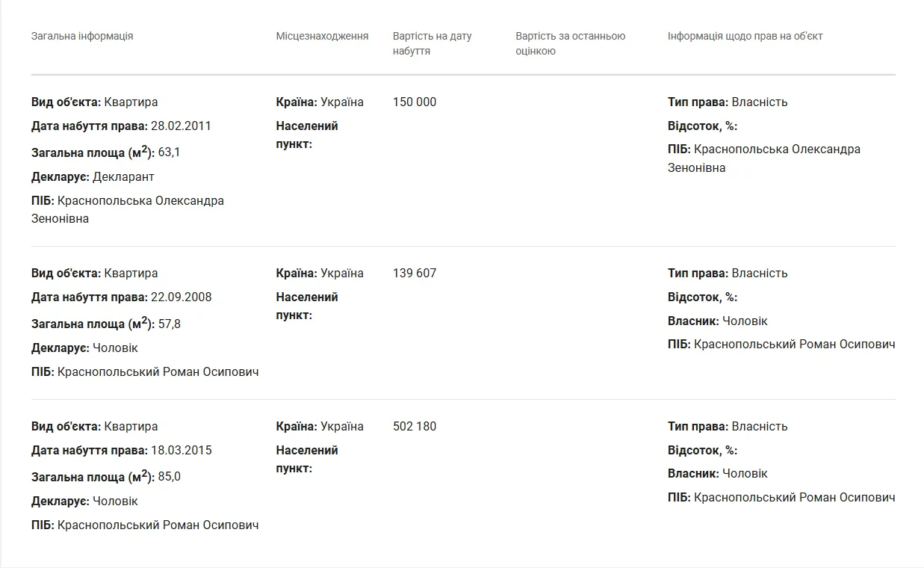Click the 'Загальна інформація' column header
The image size is (924, 568).
(x=82, y=36)
